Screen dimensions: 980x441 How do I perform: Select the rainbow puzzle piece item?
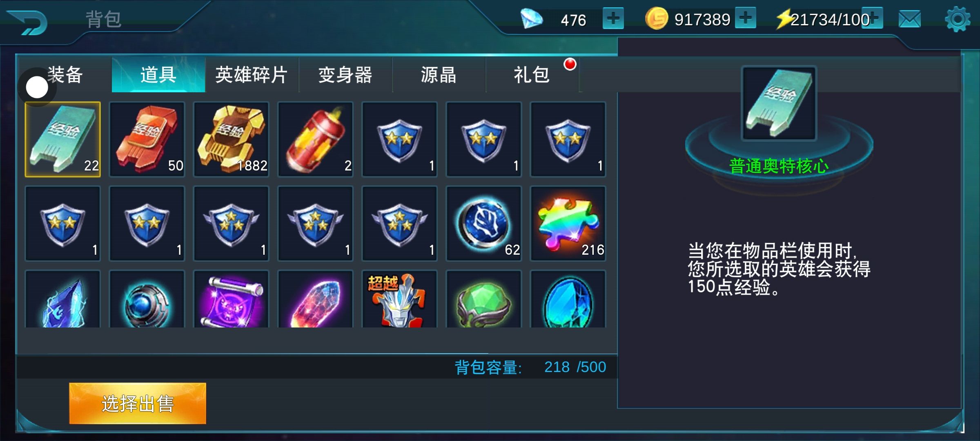point(568,223)
